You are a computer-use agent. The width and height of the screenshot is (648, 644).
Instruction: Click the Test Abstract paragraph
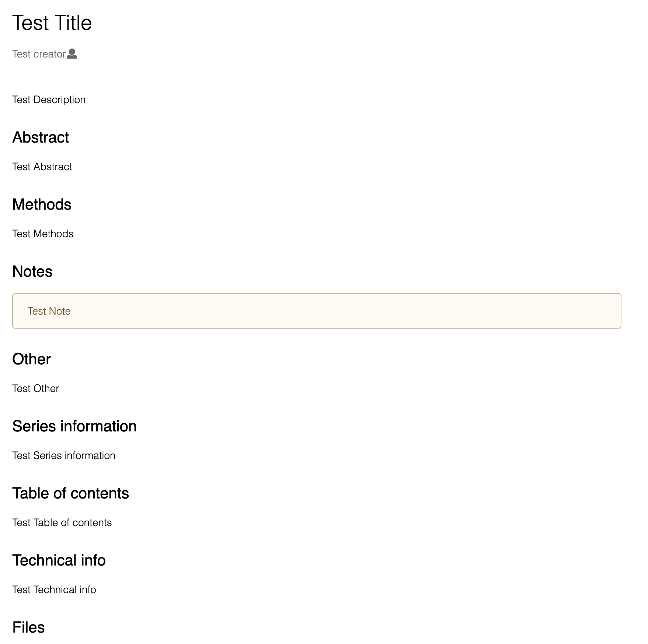[x=42, y=167]
